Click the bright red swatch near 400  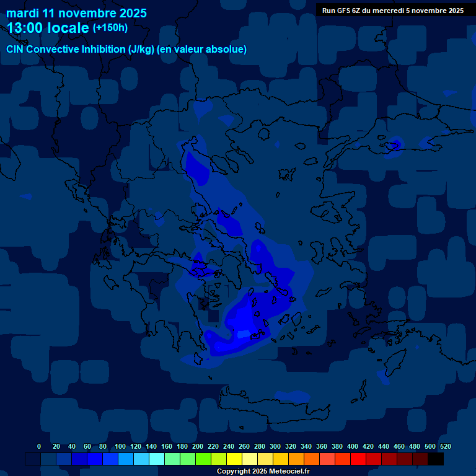(x=358, y=459)
